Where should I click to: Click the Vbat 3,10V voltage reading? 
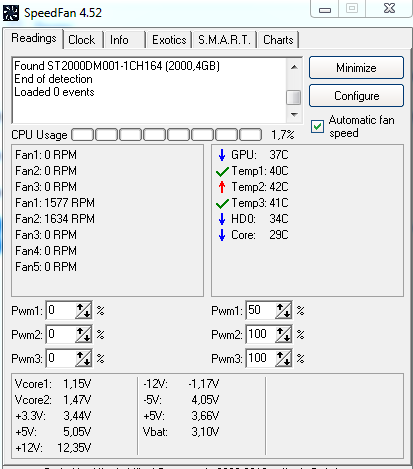[x=181, y=432]
